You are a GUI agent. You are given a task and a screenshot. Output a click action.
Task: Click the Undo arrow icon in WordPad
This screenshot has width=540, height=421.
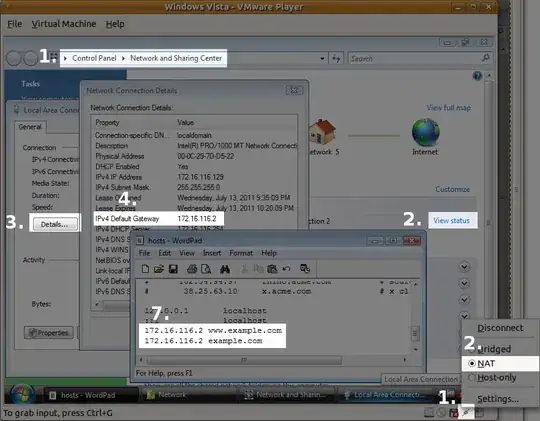286,269
